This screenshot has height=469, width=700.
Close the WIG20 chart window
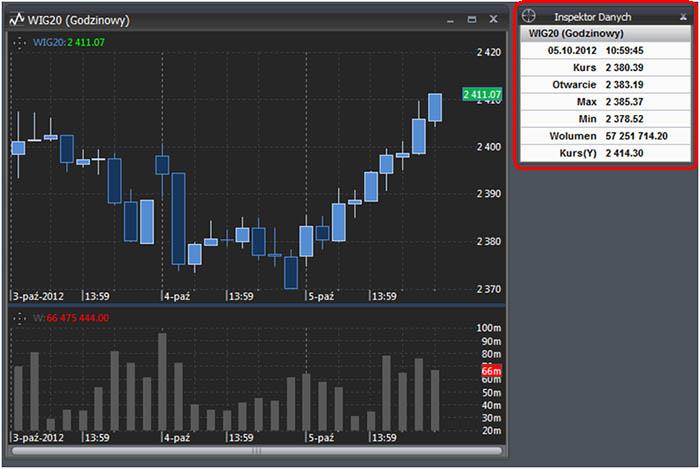coord(493,19)
